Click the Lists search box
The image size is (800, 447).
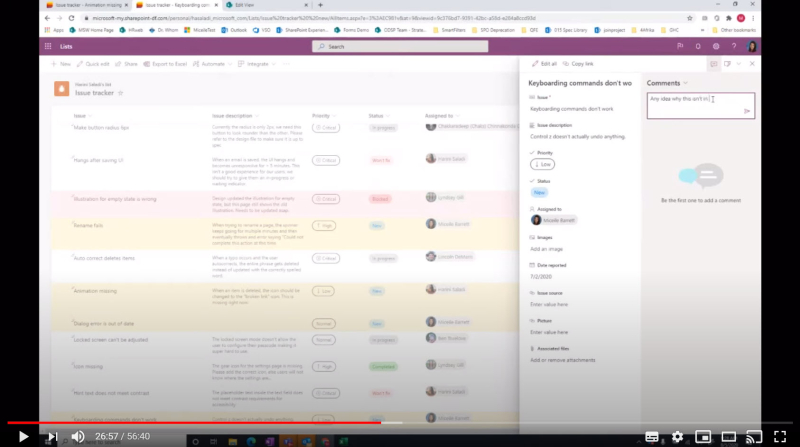pyautogui.click(x=400, y=46)
